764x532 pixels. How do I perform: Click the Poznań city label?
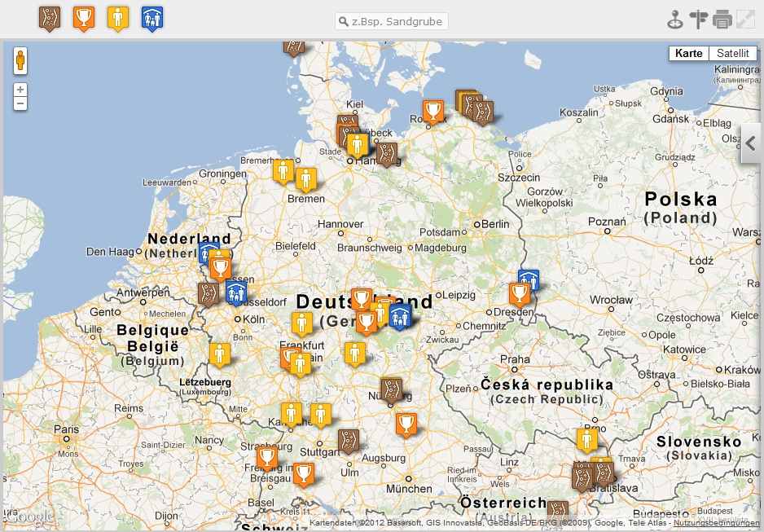pyautogui.click(x=607, y=222)
